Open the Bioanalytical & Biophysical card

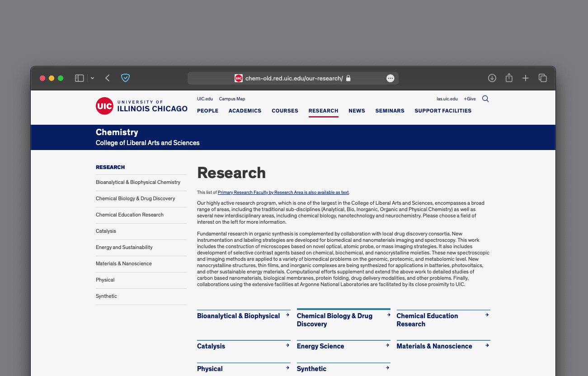(244, 316)
